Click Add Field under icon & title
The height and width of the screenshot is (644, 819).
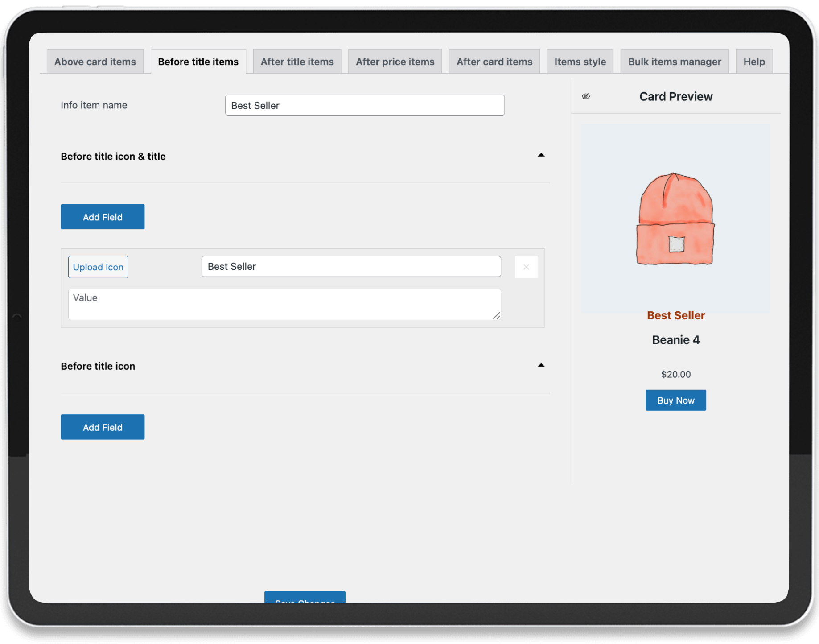pyautogui.click(x=103, y=217)
